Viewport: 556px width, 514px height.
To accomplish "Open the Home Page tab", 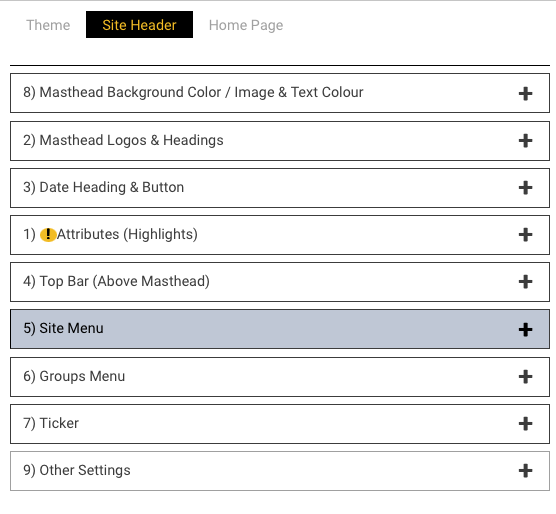I will click(246, 25).
